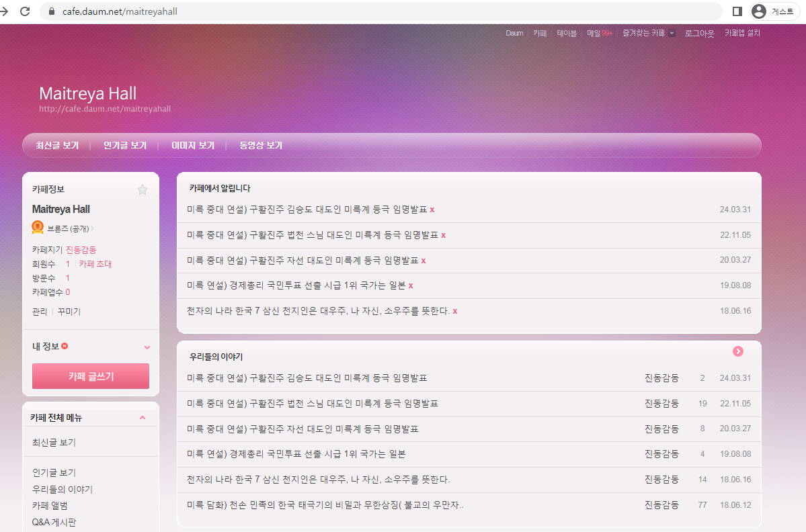Viewport: 806px width, 532px height.
Task: Select 카페 앨범 in the sidebar menu
Action: click(x=50, y=506)
